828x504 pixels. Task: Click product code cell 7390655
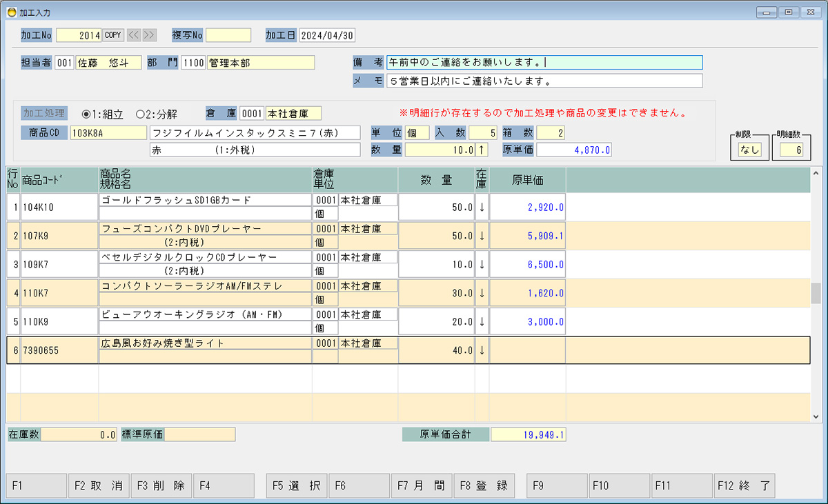(x=59, y=350)
